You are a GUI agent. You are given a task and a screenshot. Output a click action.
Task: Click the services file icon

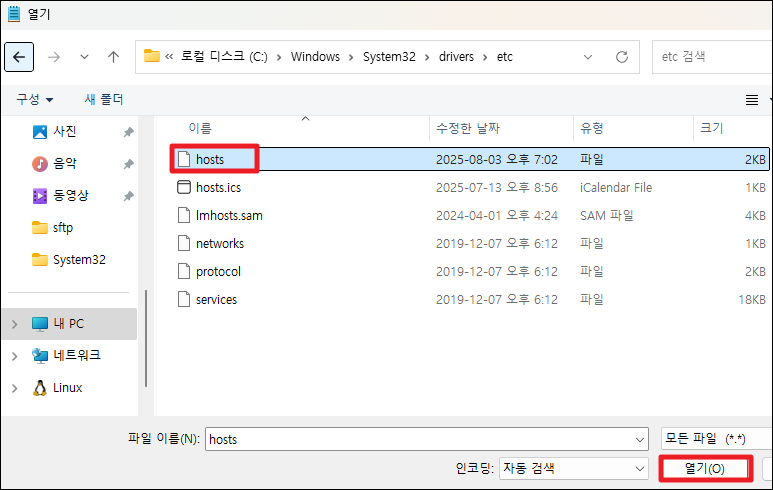[184, 299]
